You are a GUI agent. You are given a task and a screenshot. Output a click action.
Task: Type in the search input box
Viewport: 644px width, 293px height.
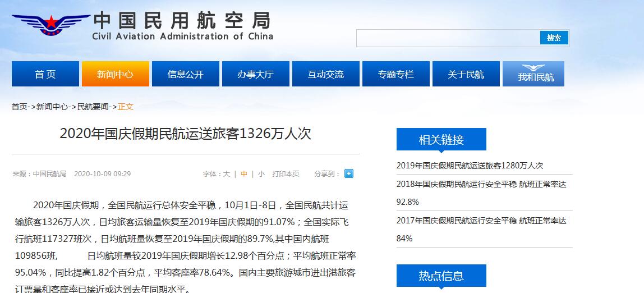click(x=448, y=38)
